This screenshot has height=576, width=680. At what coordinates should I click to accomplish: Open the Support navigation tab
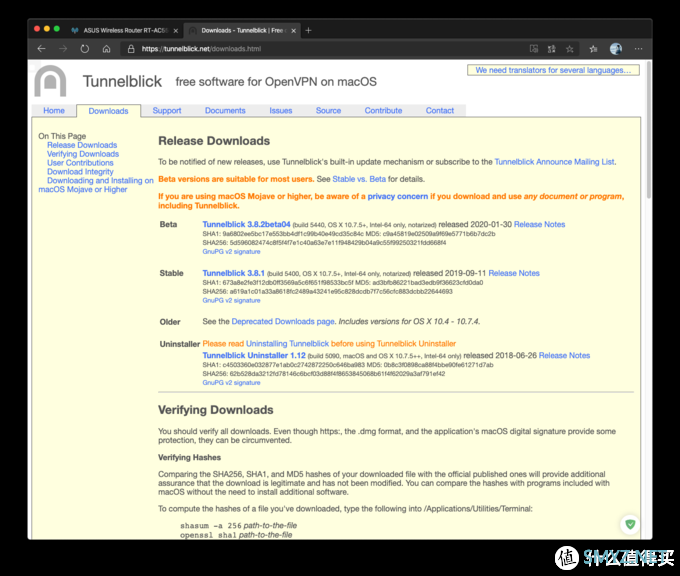tap(167, 111)
